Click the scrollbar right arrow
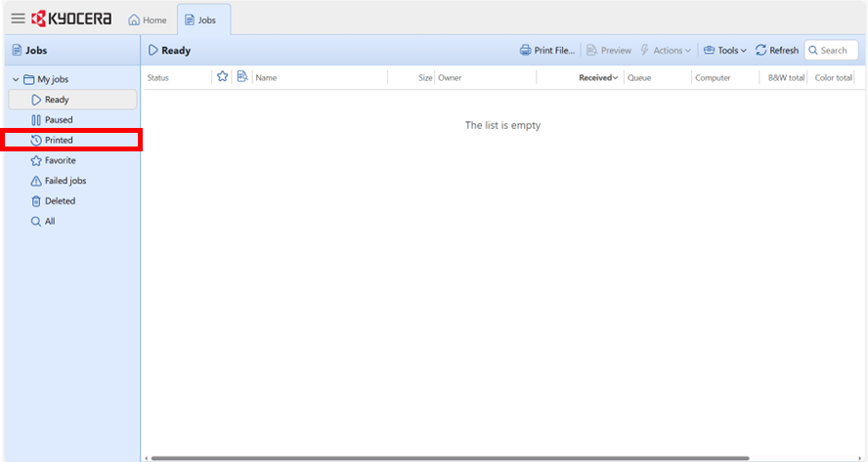The image size is (868, 462). pyautogui.click(x=860, y=458)
